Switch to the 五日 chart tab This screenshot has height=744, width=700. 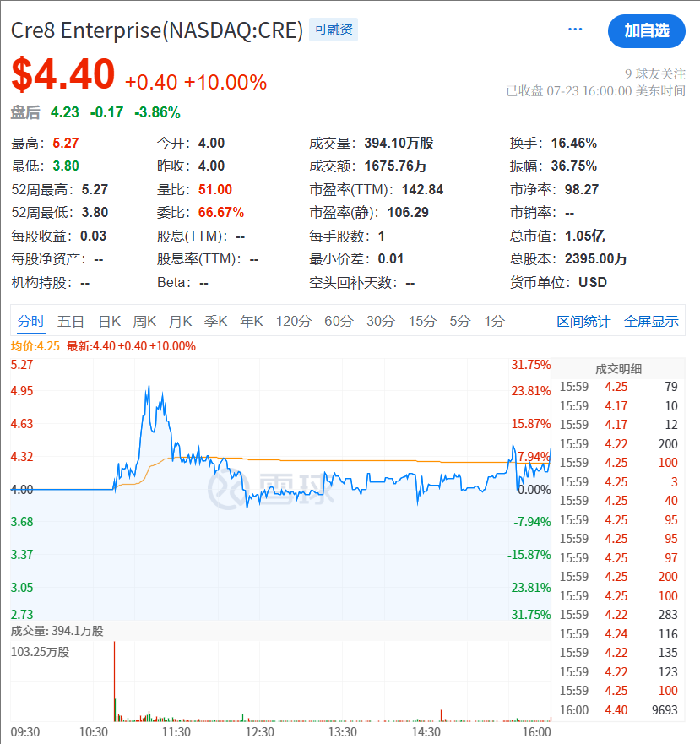tap(71, 321)
